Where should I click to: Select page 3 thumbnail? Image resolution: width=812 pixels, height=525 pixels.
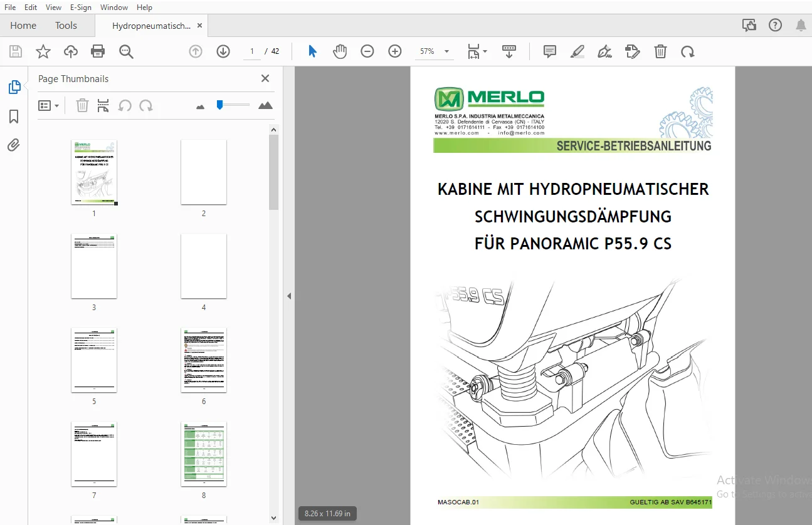pos(94,266)
